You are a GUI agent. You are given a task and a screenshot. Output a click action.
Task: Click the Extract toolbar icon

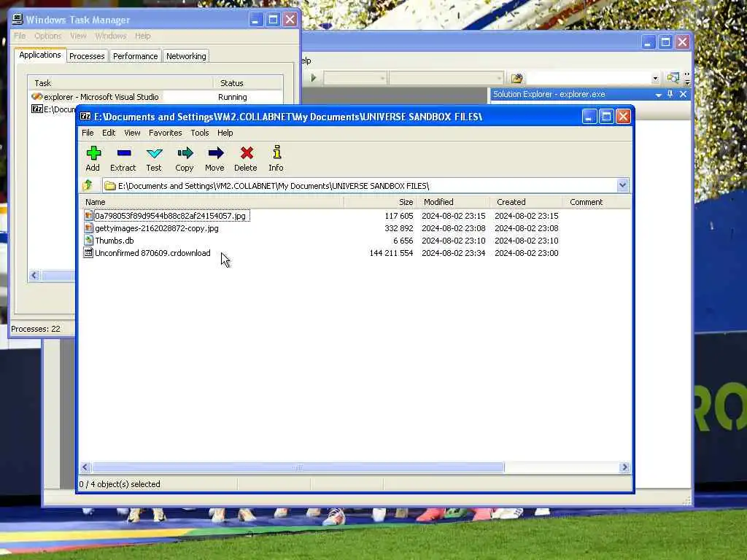pyautogui.click(x=124, y=153)
